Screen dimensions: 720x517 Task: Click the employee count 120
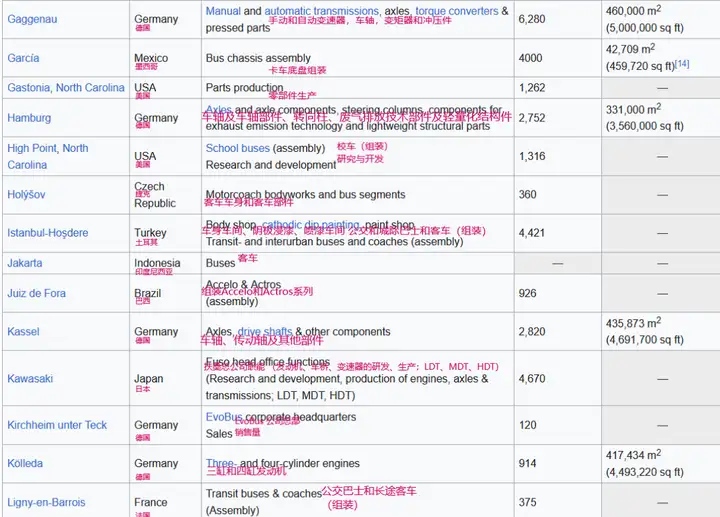point(528,425)
